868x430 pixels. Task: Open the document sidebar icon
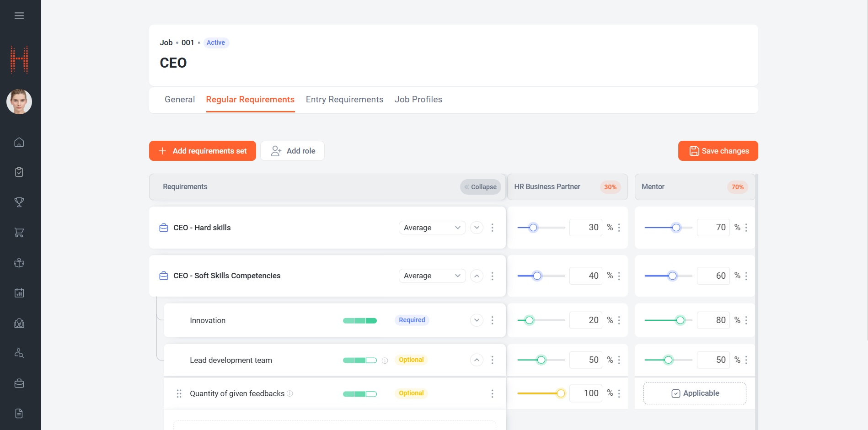[19, 414]
